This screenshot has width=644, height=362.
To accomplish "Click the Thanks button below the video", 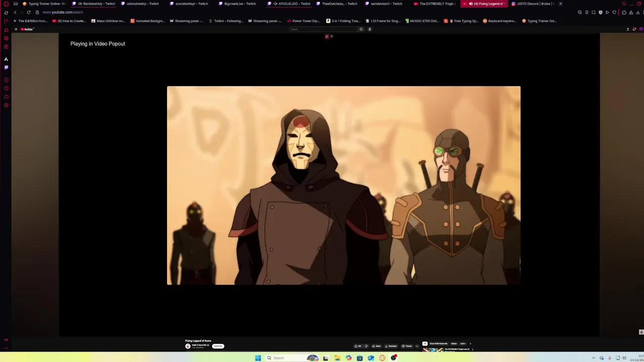I will click(x=407, y=346).
